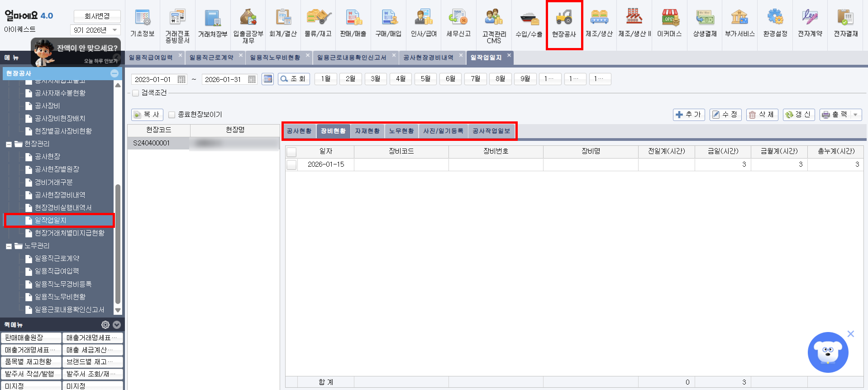This screenshot has height=390, width=868.
Task: Check the header select-all checkbox in the grid
Action: pyautogui.click(x=291, y=152)
